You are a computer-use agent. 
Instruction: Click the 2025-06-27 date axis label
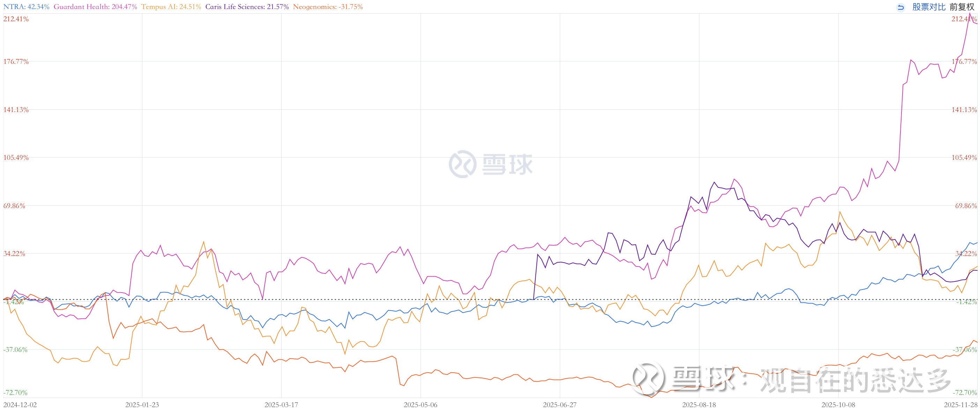[x=559, y=405]
